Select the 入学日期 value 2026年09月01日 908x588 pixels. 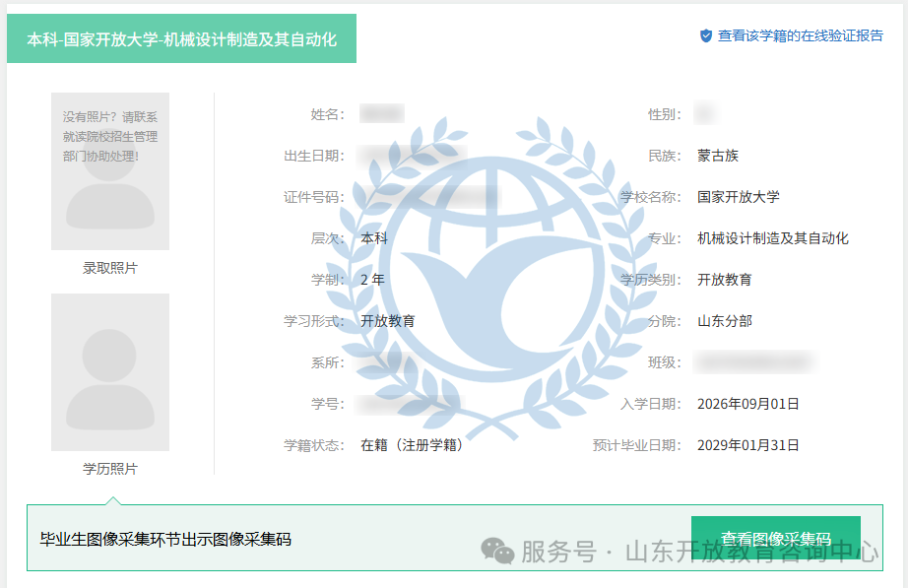[x=748, y=404]
